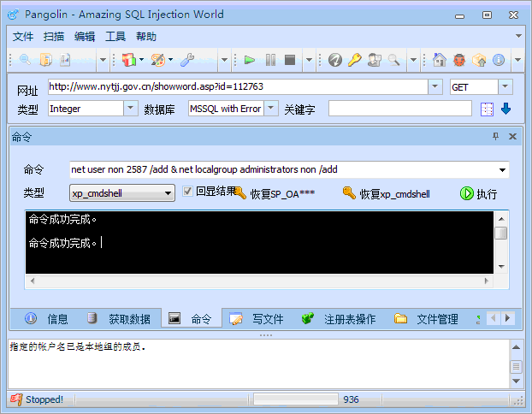Open palette icon dropdown arrow
532x414 pixels.
point(171,60)
